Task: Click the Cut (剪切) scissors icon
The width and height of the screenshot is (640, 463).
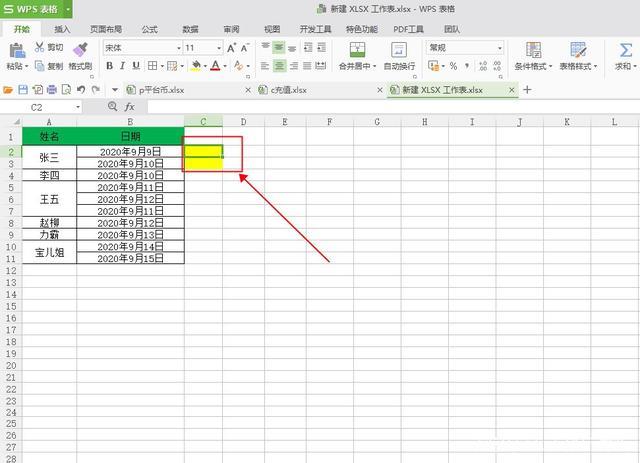Action: [39, 47]
